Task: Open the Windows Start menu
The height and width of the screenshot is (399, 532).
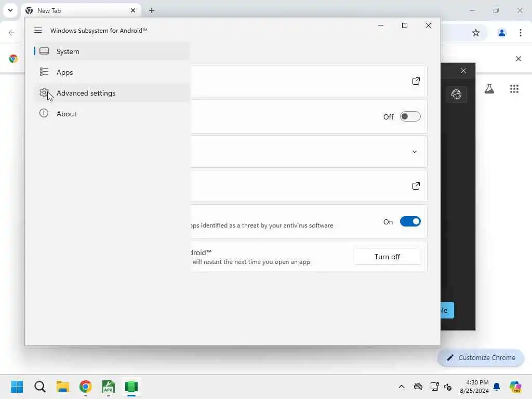Action: point(17,387)
